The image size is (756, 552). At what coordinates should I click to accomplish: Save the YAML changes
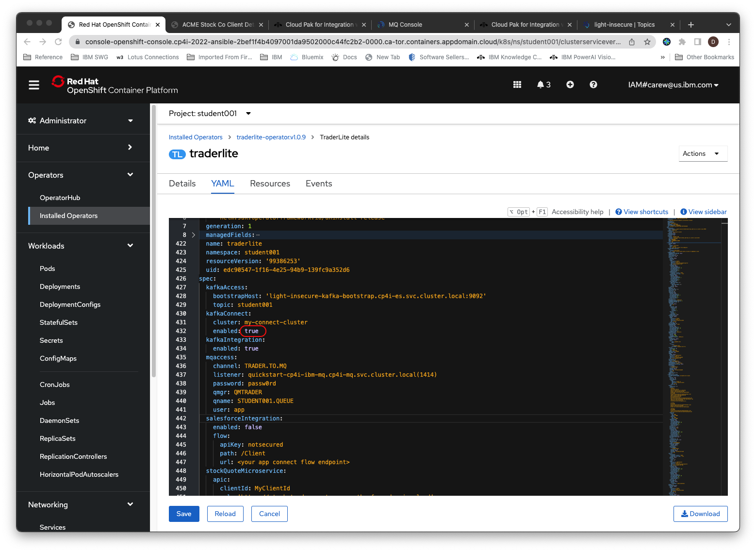click(184, 514)
